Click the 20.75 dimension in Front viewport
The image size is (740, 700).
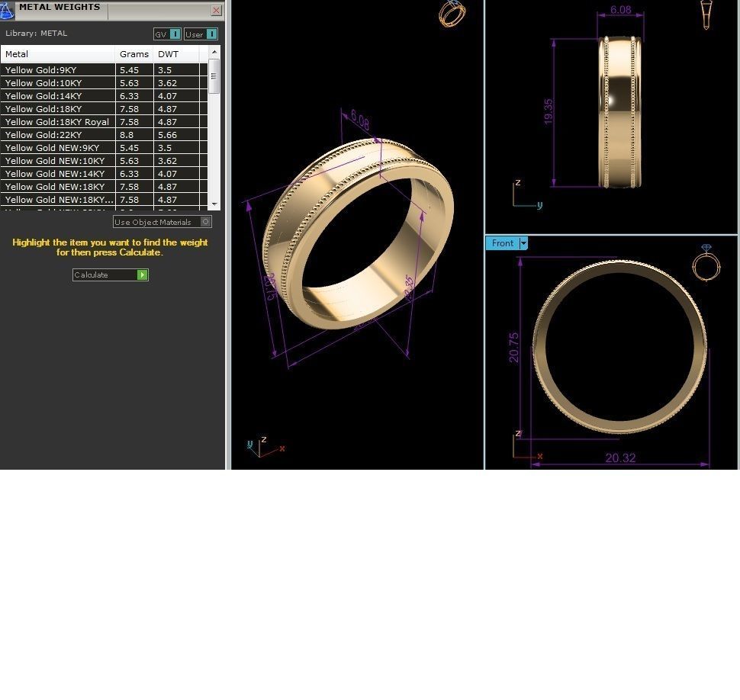514,348
